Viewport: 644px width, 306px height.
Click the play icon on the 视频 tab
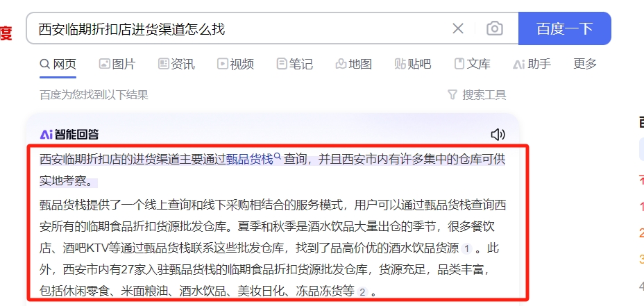point(223,64)
